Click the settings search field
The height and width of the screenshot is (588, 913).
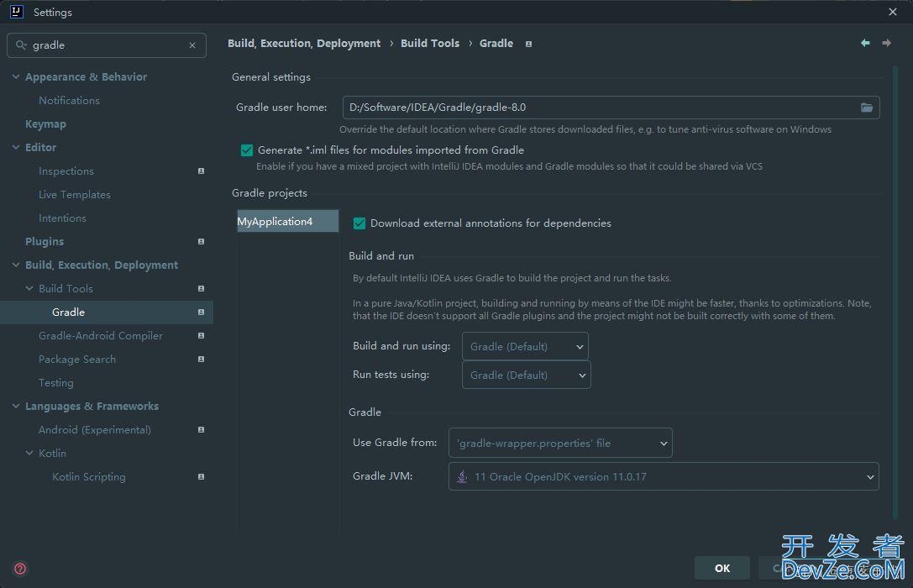108,45
